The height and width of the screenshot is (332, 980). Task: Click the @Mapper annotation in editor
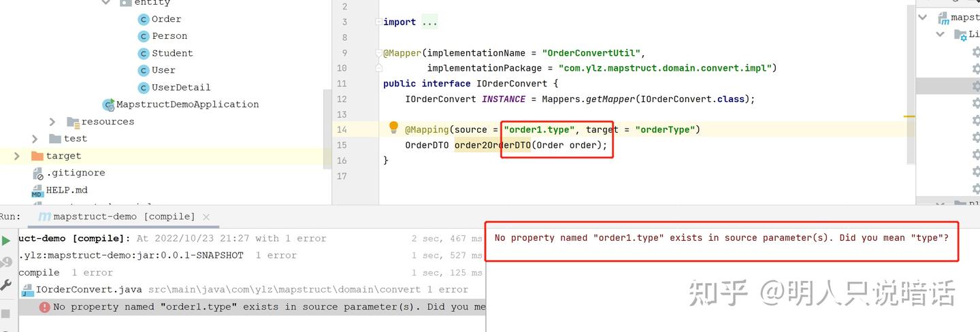(402, 52)
